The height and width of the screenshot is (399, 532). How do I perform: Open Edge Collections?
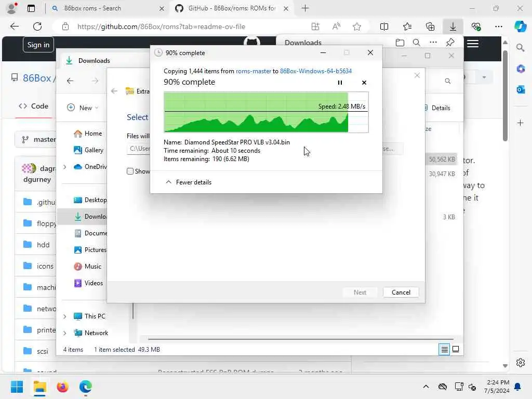tap(430, 26)
